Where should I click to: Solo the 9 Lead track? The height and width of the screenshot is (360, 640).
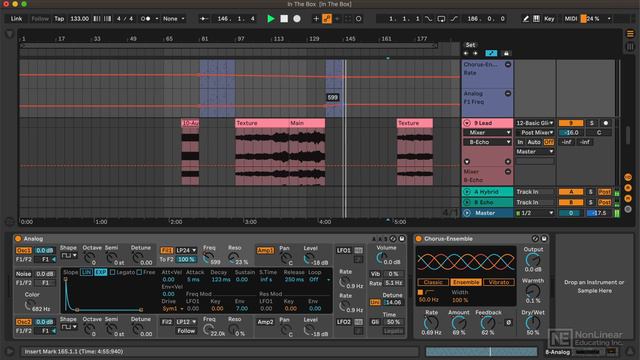coord(591,123)
